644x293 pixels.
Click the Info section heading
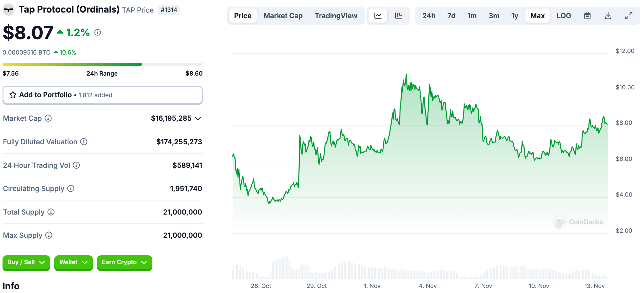[x=11, y=286]
